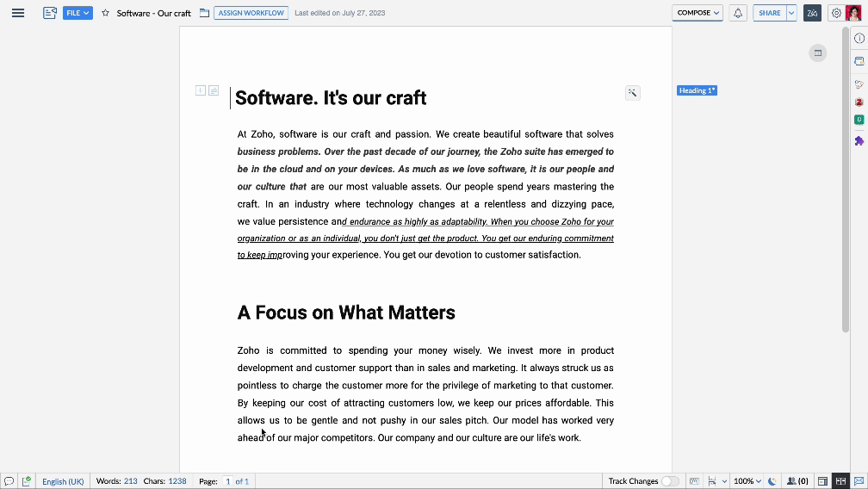The height and width of the screenshot is (489, 868).
Task: Open the settings gear
Action: coord(836,13)
